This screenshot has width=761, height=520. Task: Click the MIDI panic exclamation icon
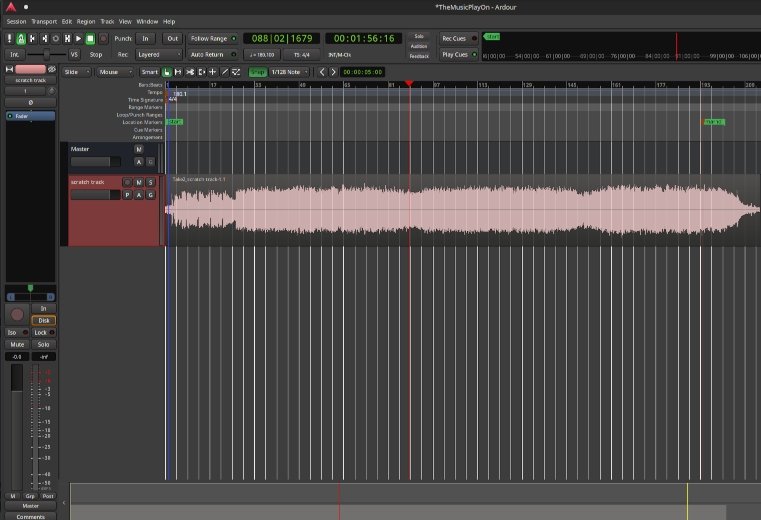point(9,38)
